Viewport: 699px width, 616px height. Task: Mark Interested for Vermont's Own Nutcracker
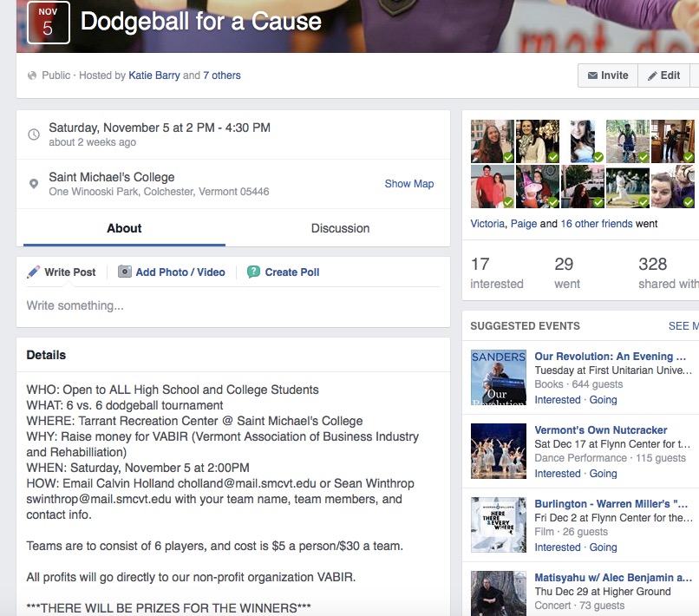click(558, 473)
